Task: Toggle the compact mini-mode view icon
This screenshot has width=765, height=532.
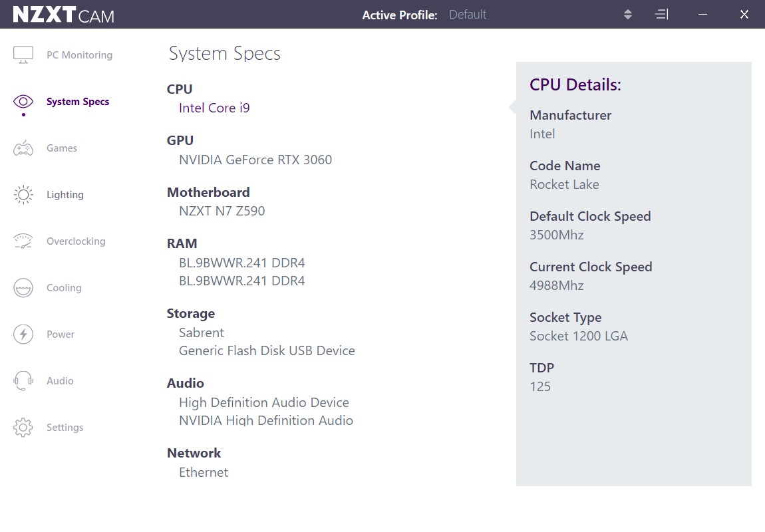Action: [662, 14]
